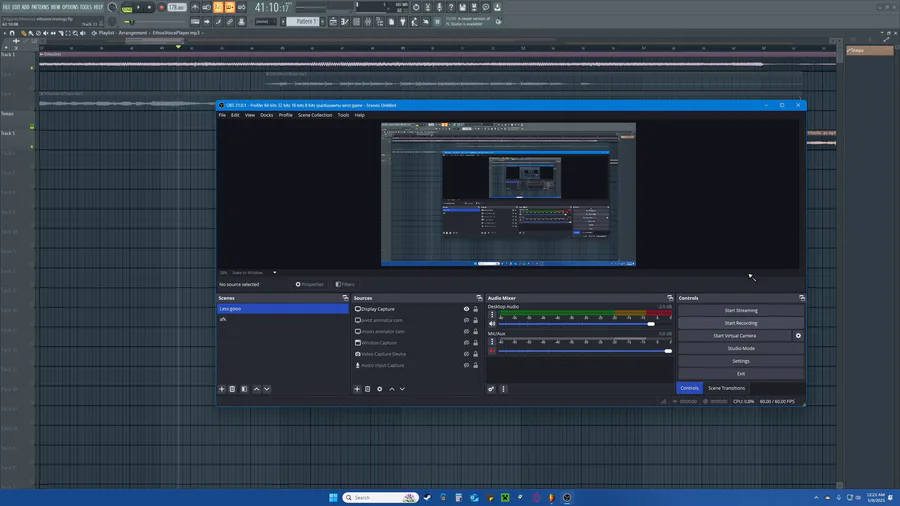Move scene down in Scenes panel
Image resolution: width=900 pixels, height=506 pixels.
(267, 389)
